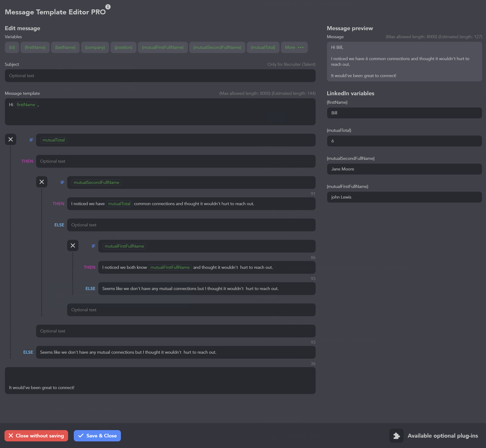This screenshot has width=486, height=448.
Task: Open Available optional plug-ins link
Action: click(x=442, y=436)
